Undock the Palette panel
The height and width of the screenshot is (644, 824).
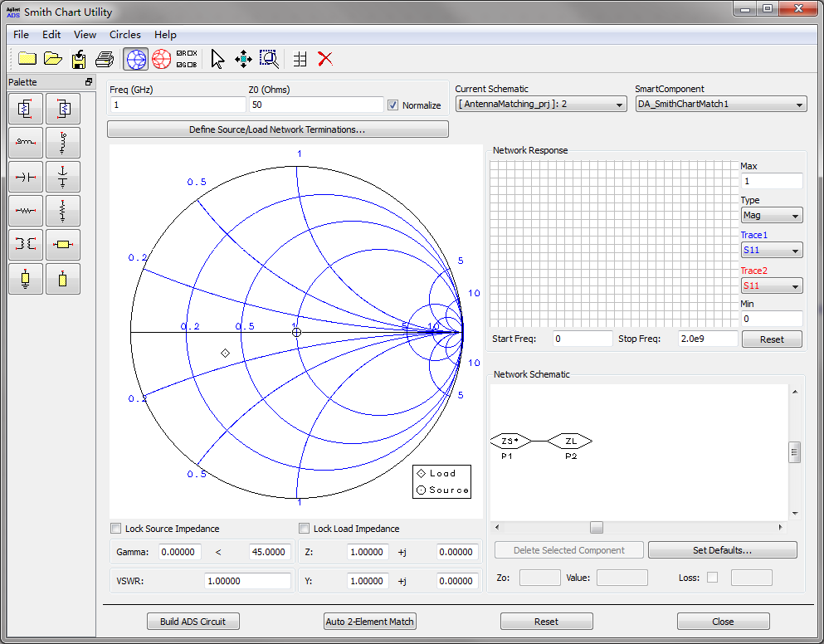89,82
